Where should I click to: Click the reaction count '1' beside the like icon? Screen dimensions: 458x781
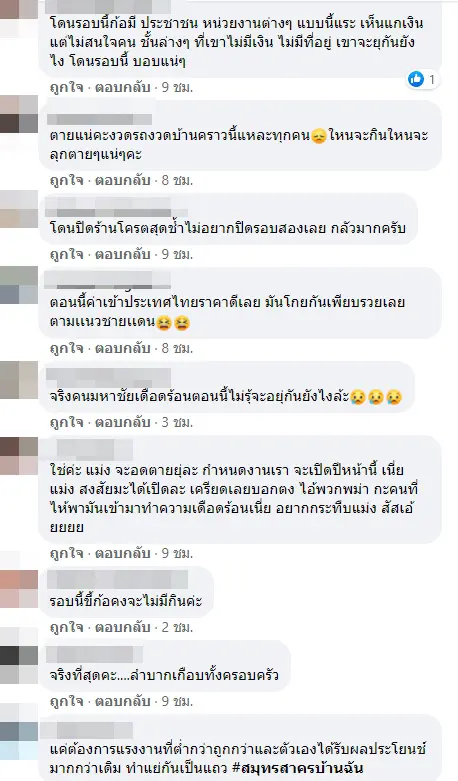click(432, 79)
